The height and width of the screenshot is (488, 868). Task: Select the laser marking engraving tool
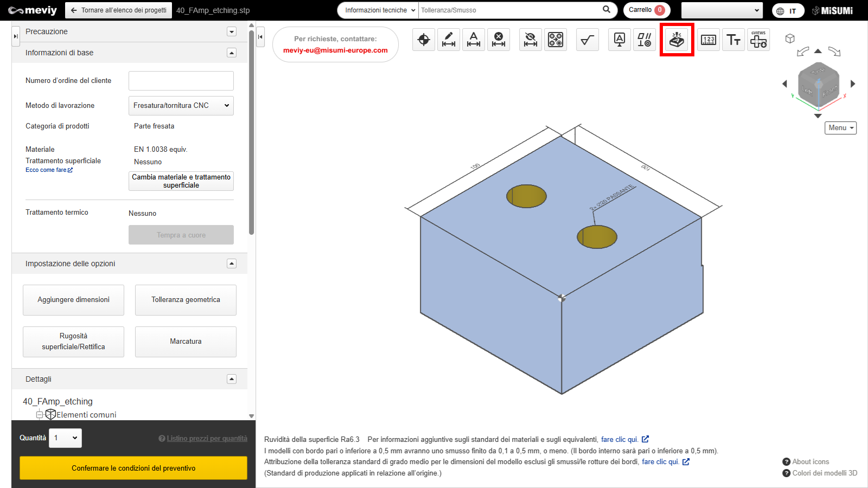[x=676, y=40]
